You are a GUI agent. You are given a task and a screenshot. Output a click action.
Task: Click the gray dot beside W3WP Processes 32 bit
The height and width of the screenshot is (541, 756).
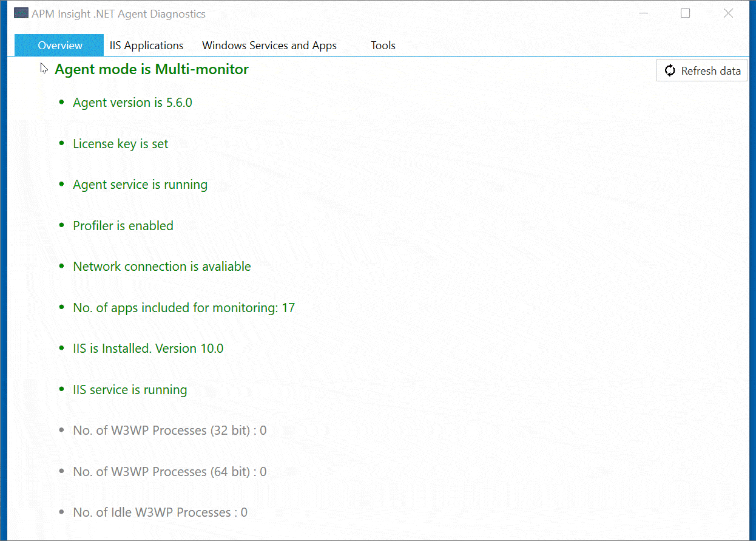point(61,429)
